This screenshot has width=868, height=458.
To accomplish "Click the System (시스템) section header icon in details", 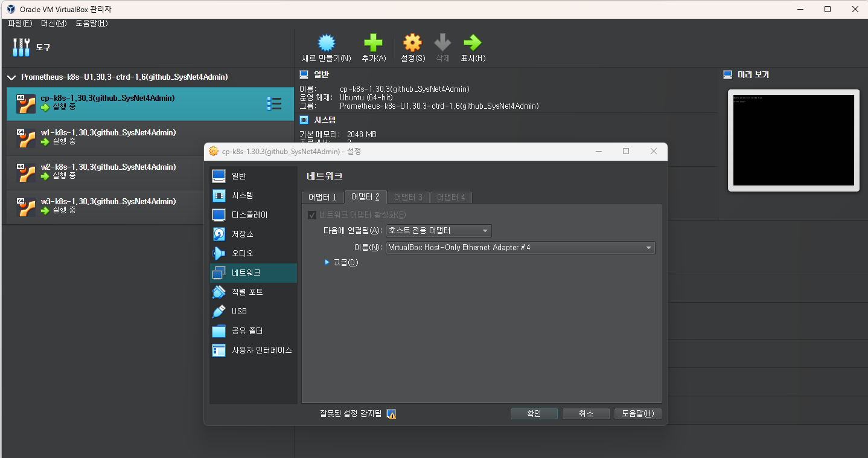I will [x=304, y=120].
